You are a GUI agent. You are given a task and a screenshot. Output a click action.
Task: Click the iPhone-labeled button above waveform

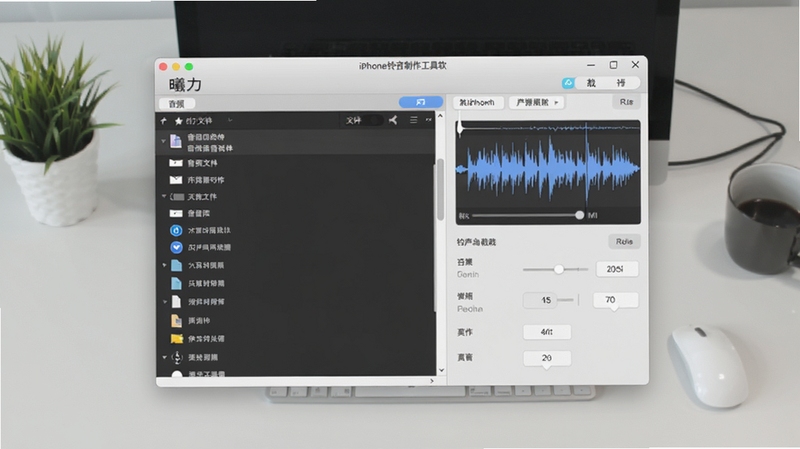tap(478, 103)
